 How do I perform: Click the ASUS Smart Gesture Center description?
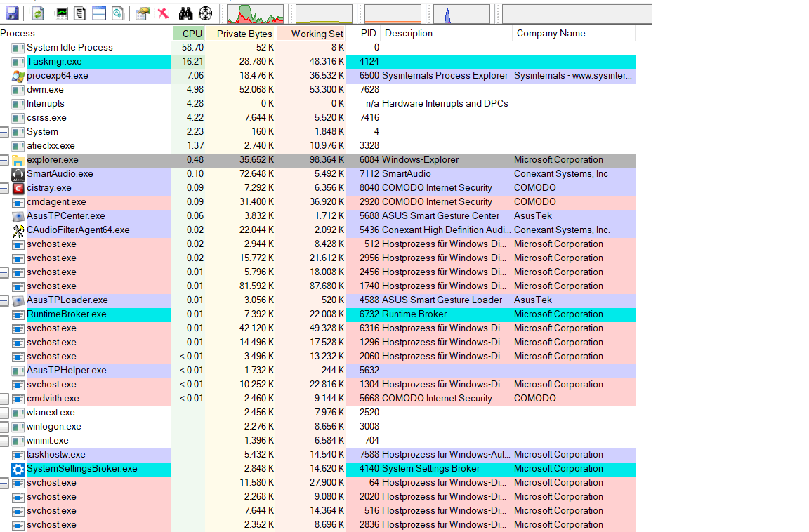tap(440, 216)
